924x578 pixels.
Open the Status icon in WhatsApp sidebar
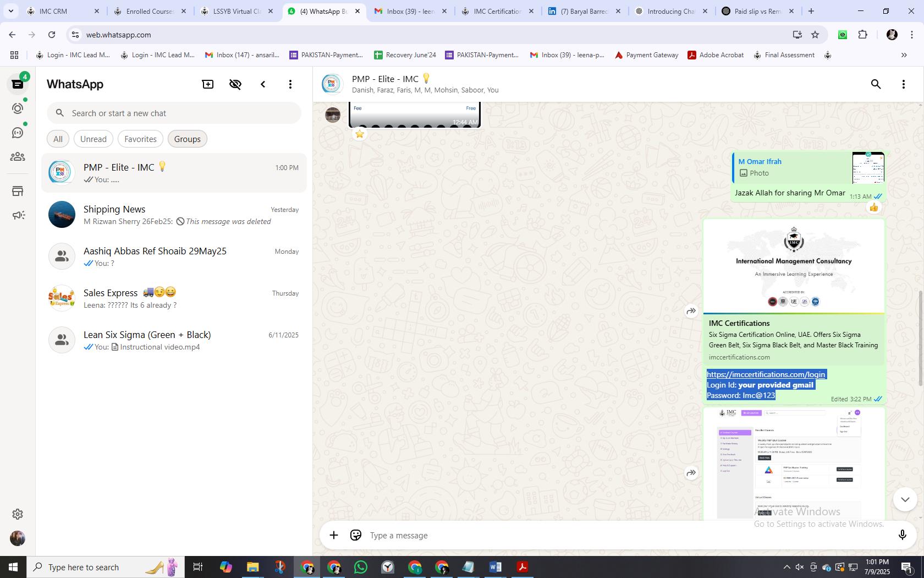click(x=18, y=108)
